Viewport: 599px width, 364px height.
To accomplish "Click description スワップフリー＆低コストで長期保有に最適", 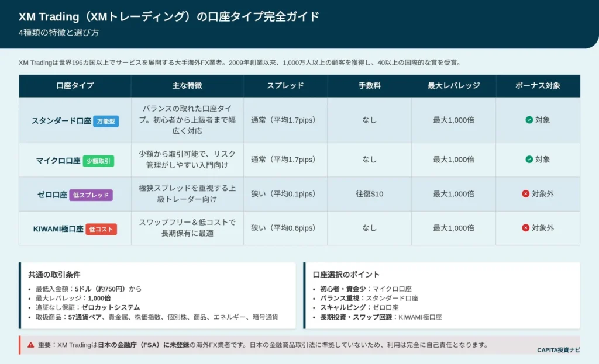I will [x=187, y=228].
